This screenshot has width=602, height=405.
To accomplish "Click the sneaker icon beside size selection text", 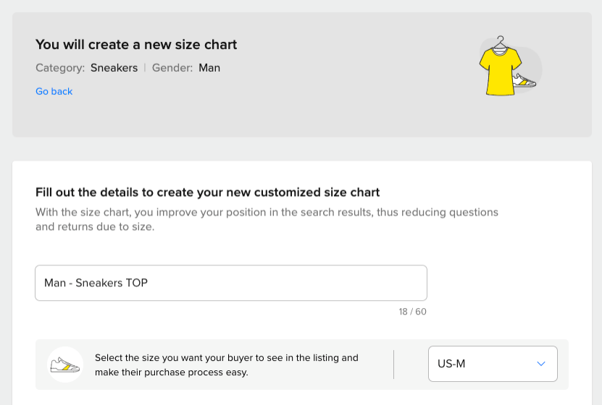I will [x=65, y=365].
